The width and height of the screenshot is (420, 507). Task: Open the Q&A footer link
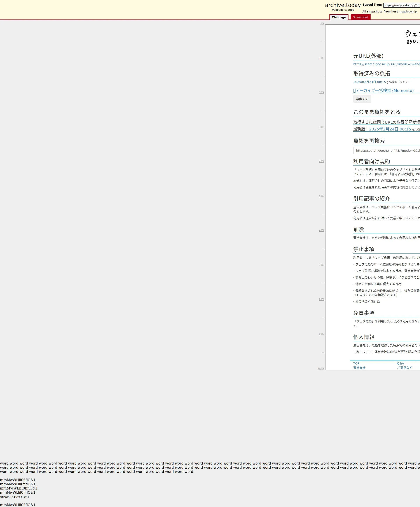[x=400, y=363]
